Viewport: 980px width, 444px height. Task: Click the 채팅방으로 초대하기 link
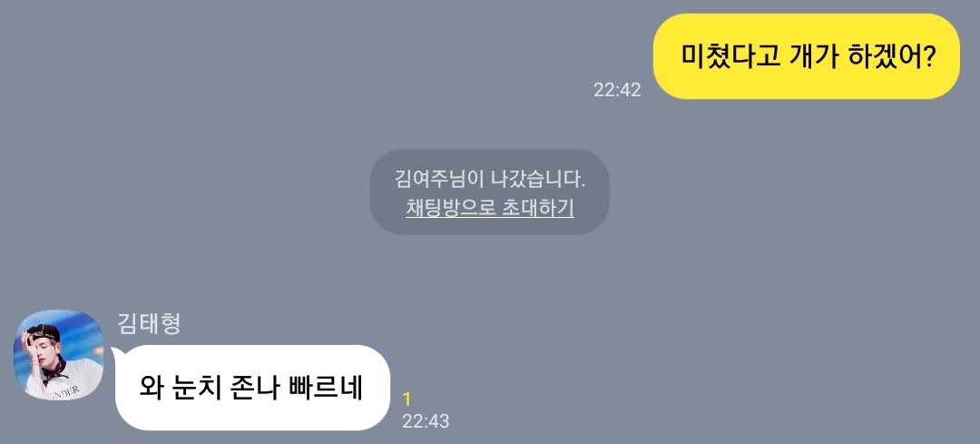point(489,208)
